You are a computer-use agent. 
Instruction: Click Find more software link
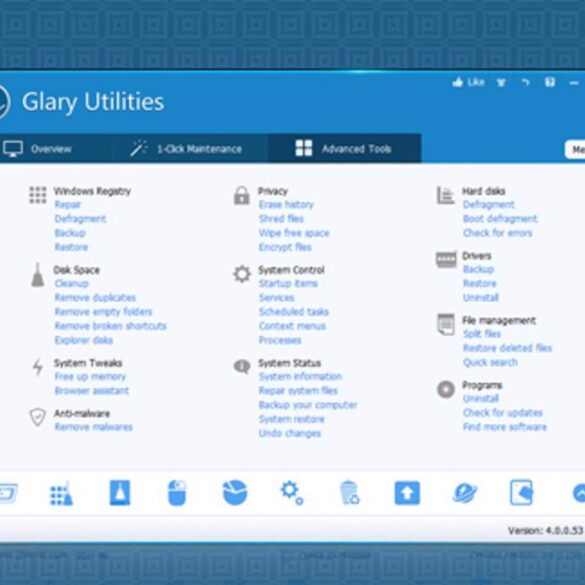pyautogui.click(x=504, y=427)
